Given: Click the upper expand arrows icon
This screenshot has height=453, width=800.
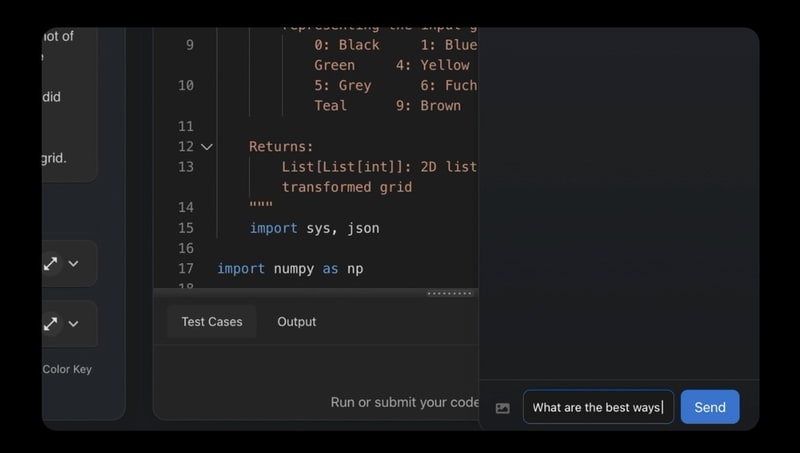Looking at the screenshot, I should [x=50, y=264].
